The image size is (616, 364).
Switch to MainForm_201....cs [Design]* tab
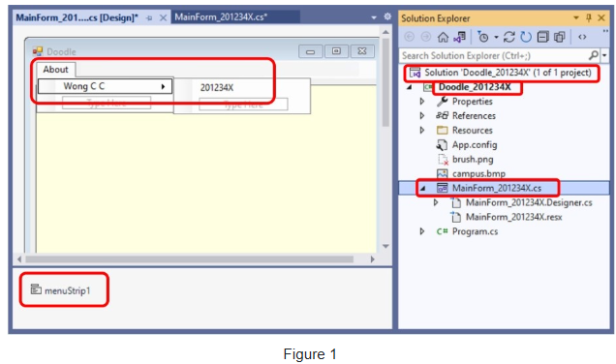pos(77,17)
